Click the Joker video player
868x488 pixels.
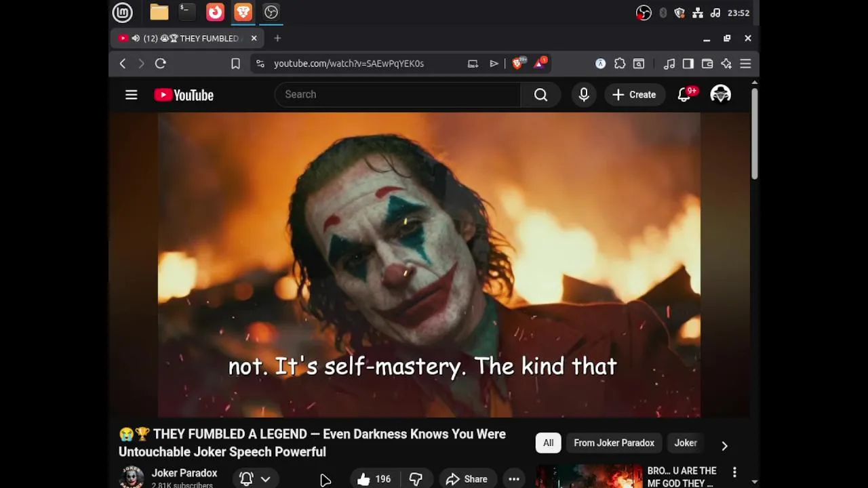coord(429,264)
